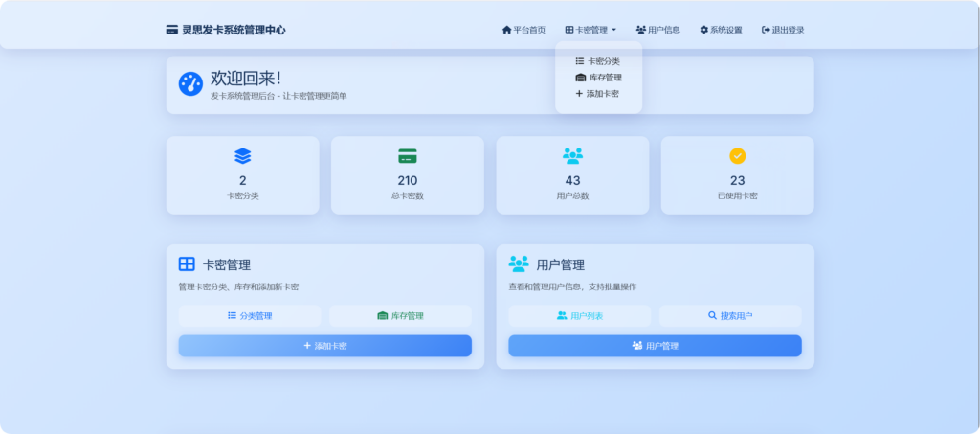This screenshot has height=434, width=980.
Task: Select 卡密分类 from the dropdown menu
Action: click(597, 61)
